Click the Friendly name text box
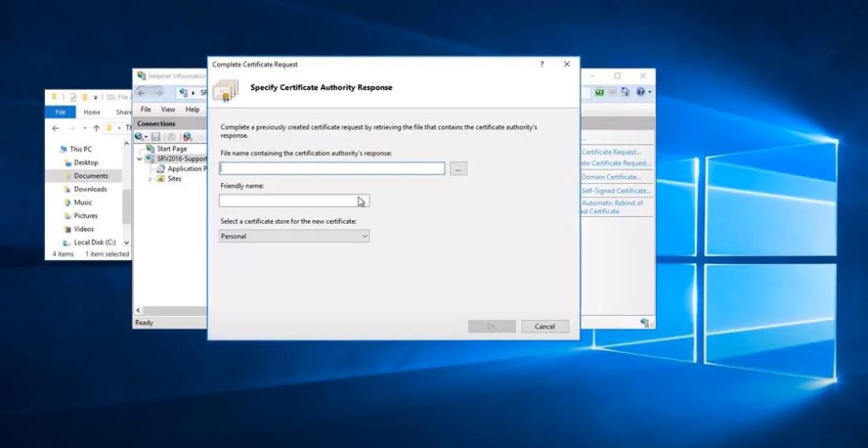 pos(294,201)
